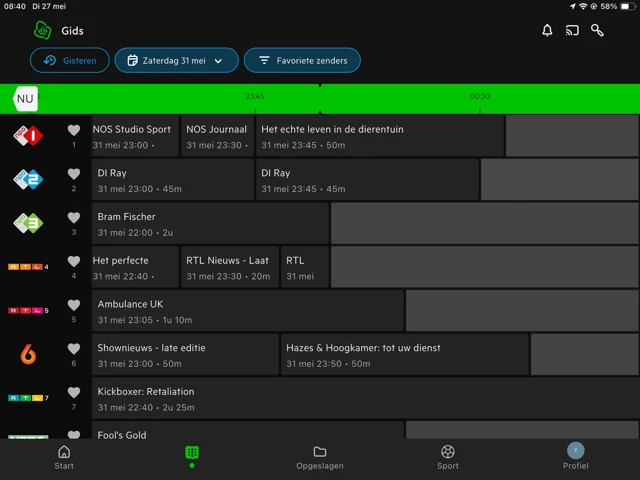Screen dimensions: 640x480
Task: Select the Gids tab book icon
Action: tap(192, 453)
